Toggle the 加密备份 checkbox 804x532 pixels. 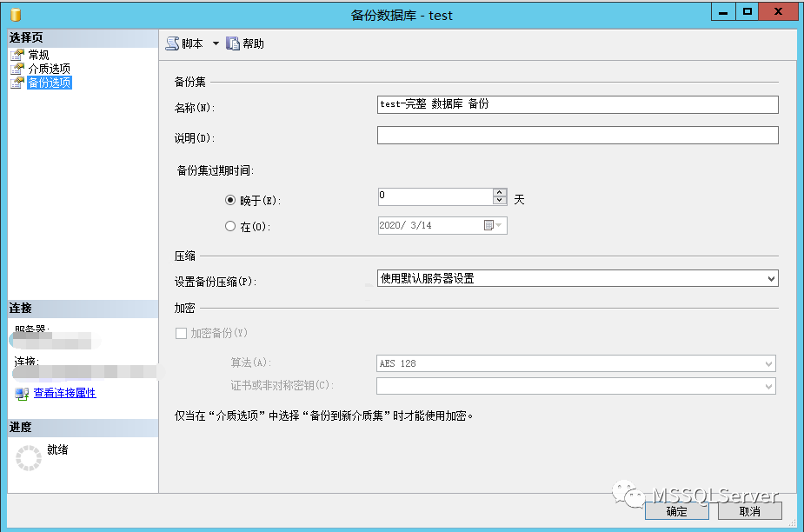pyautogui.click(x=181, y=334)
